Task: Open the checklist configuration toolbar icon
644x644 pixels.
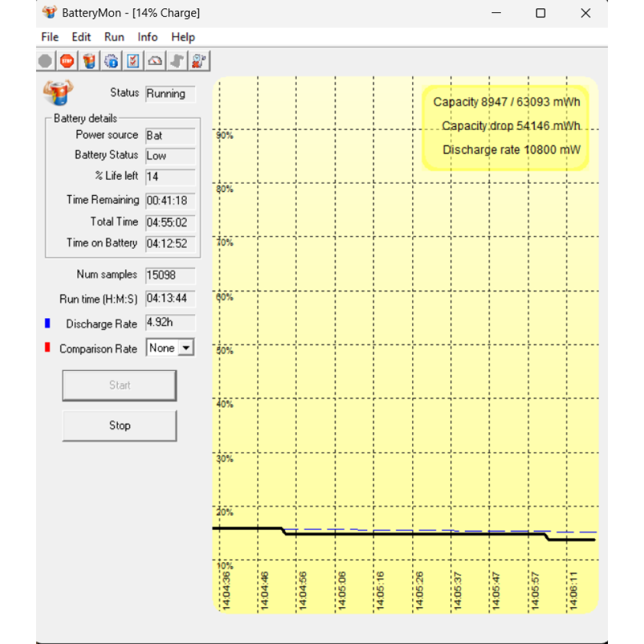Action: click(x=133, y=61)
